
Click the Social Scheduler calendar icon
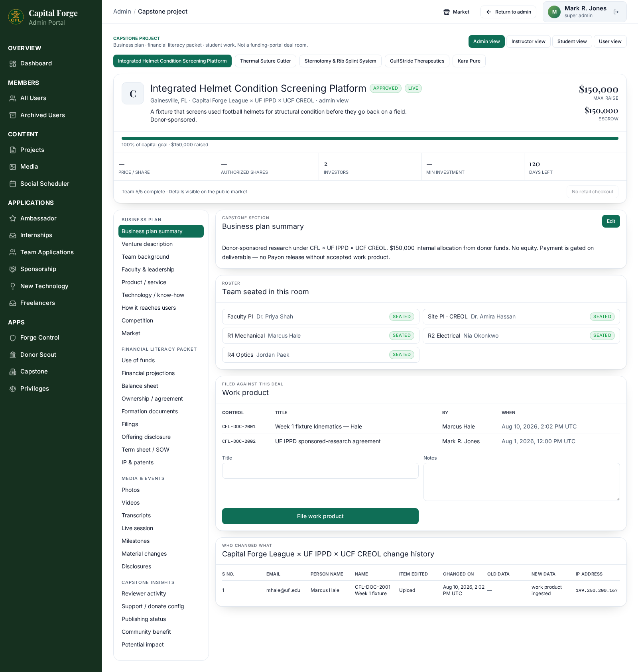[13, 184]
